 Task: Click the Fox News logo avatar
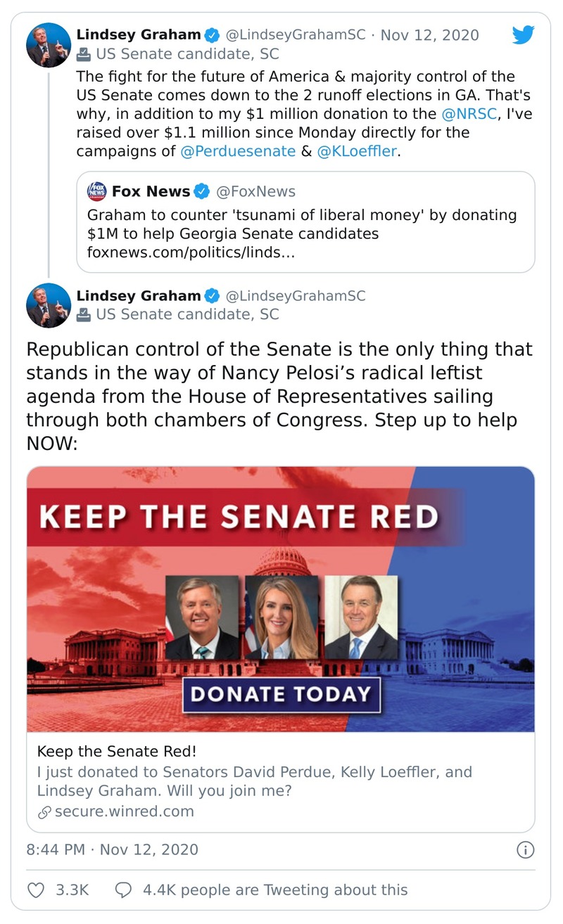(96, 192)
